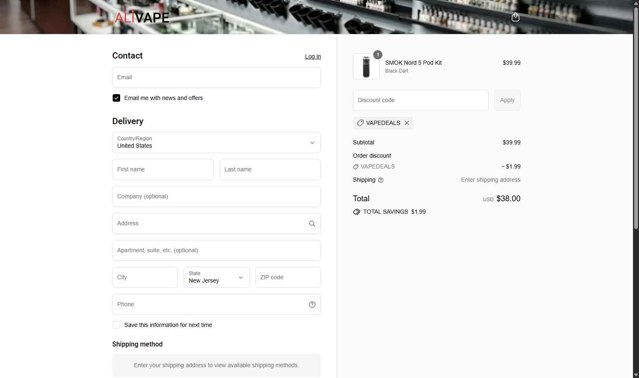Remove the VAPEDEALS discount code
639x378 pixels.
[x=407, y=123]
